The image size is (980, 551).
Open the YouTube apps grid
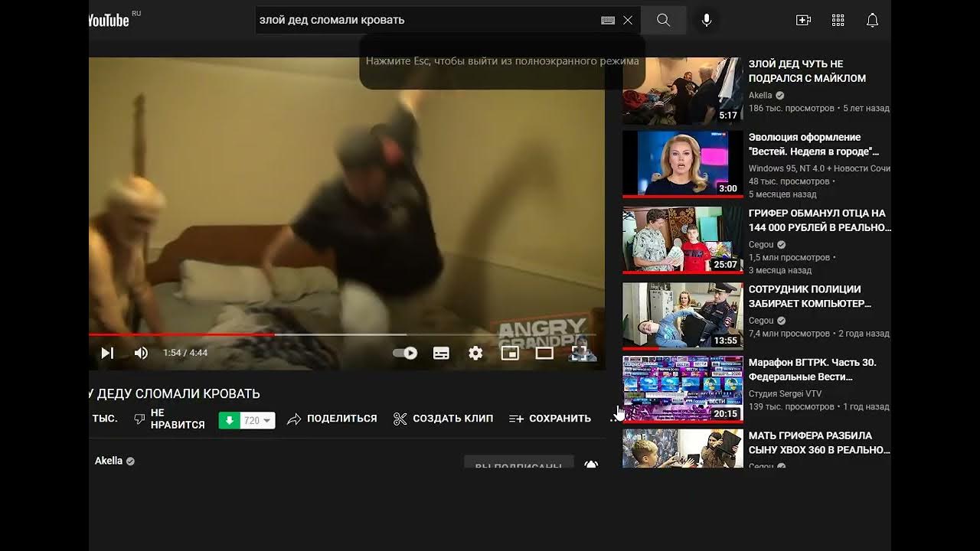point(838,21)
